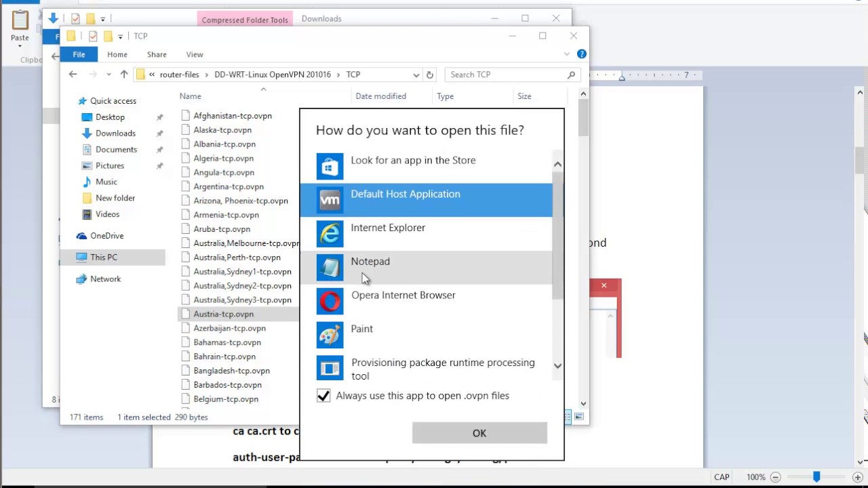Tick checkbox next to Albania-tcp.ovpn

(x=185, y=144)
